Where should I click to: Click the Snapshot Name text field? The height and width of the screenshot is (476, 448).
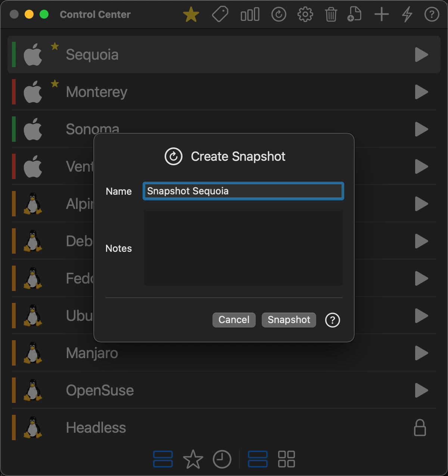[x=243, y=191]
